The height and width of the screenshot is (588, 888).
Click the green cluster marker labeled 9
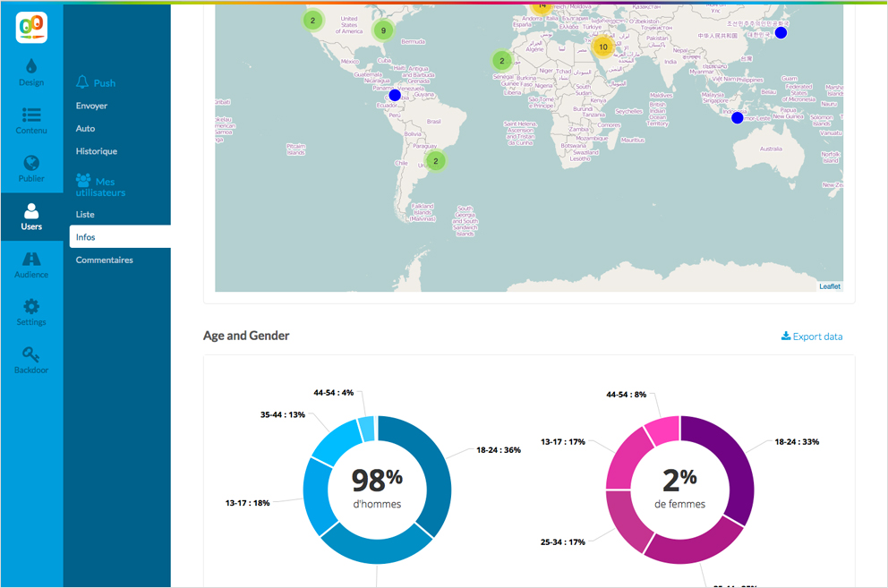(x=383, y=30)
